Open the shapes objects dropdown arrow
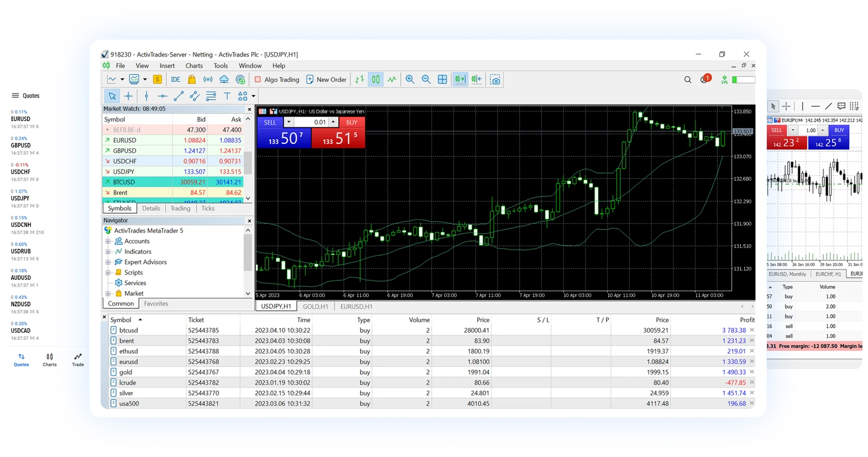Screen dimensions: 868x457 click(253, 96)
